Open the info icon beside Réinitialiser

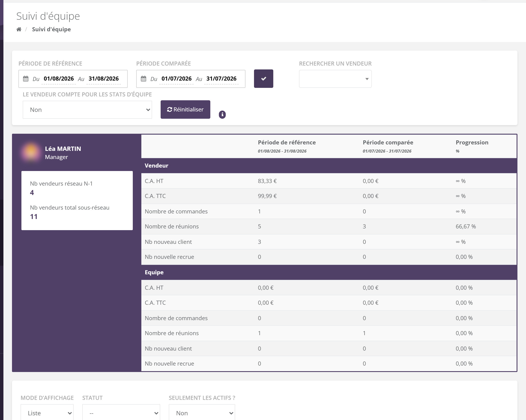[222, 114]
